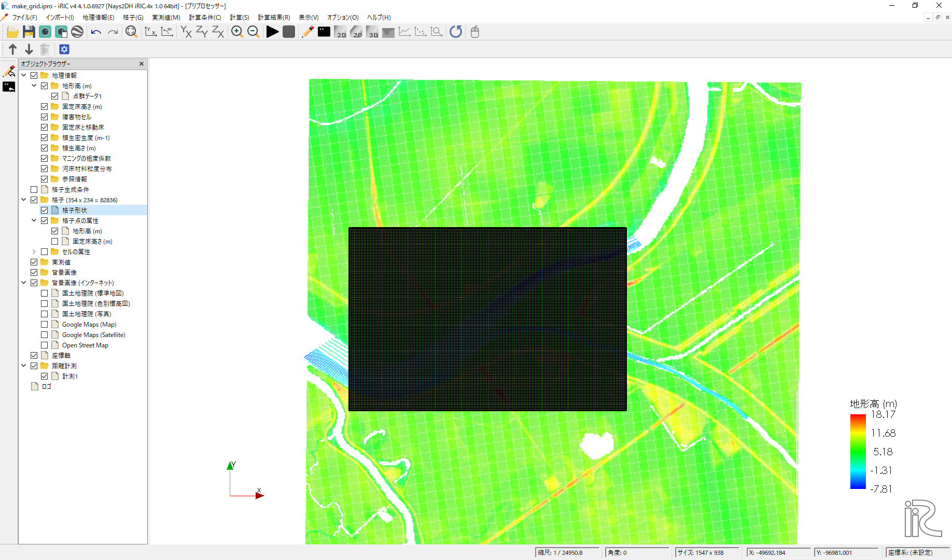Click the side console icon below the pencil
The height and width of the screenshot is (560, 952).
(9, 87)
